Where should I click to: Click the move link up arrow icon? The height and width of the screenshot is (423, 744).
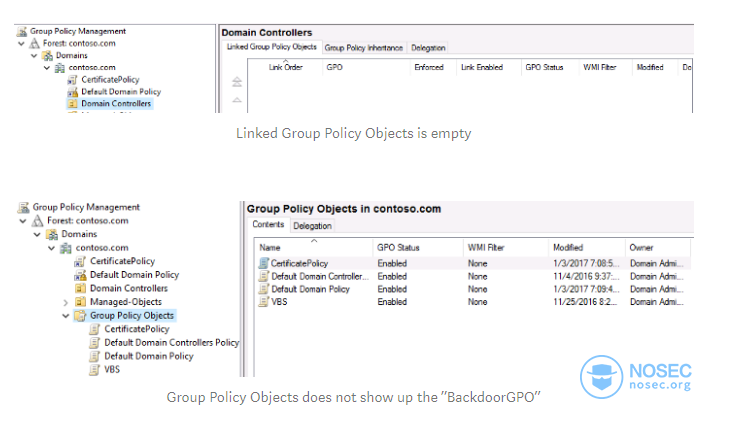click(237, 100)
